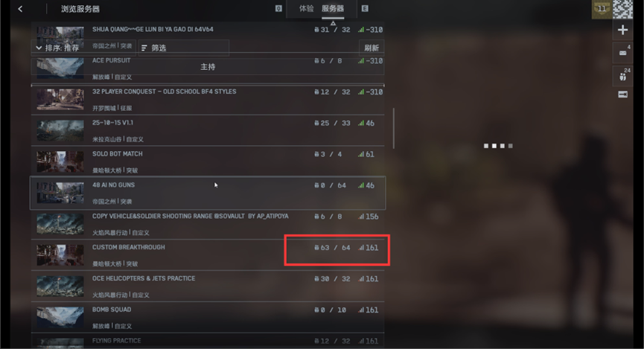
Task: Go back using the top-left arrow
Action: [20, 9]
